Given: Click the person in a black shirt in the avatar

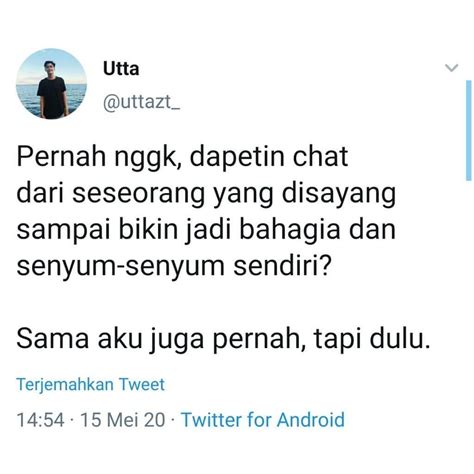Looking at the screenshot, I should click(x=52, y=90).
